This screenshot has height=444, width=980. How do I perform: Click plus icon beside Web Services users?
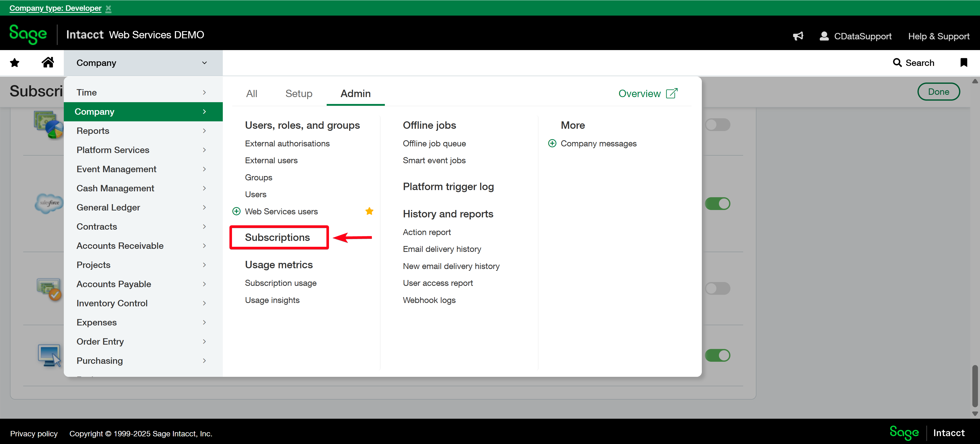236,211
